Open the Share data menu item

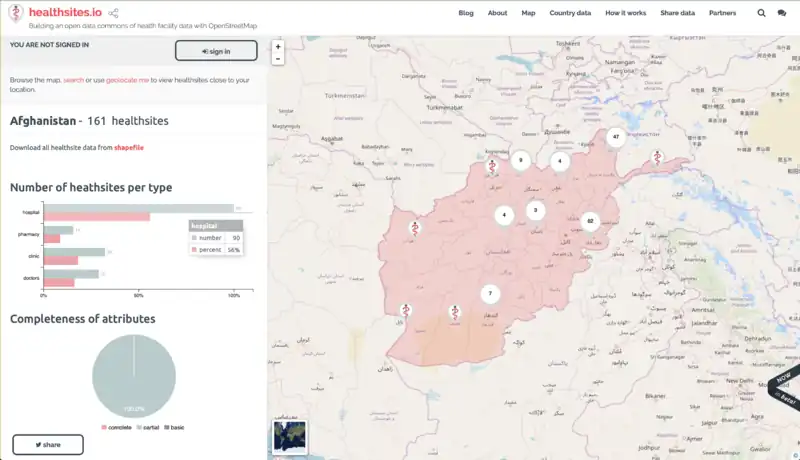point(677,13)
